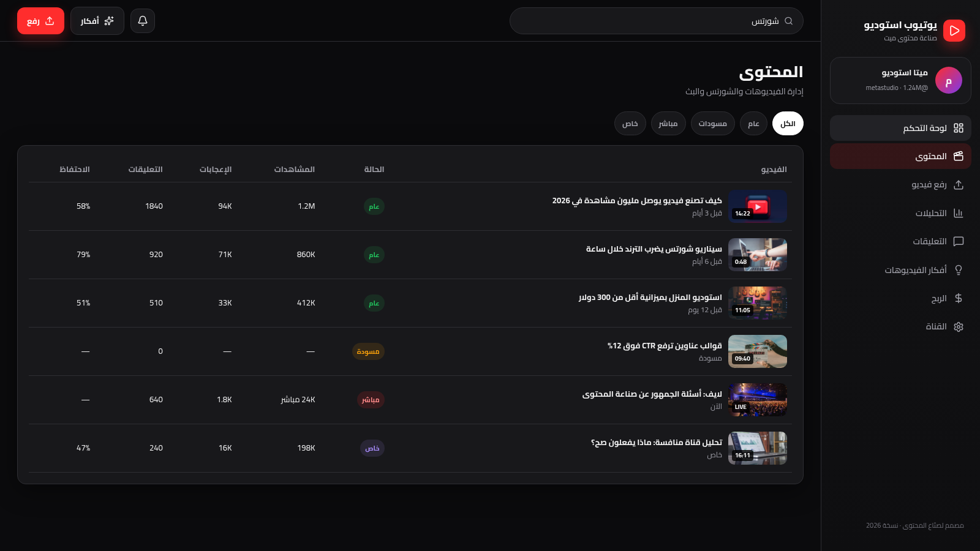Open title تحليل قناة منافسة

657,443
